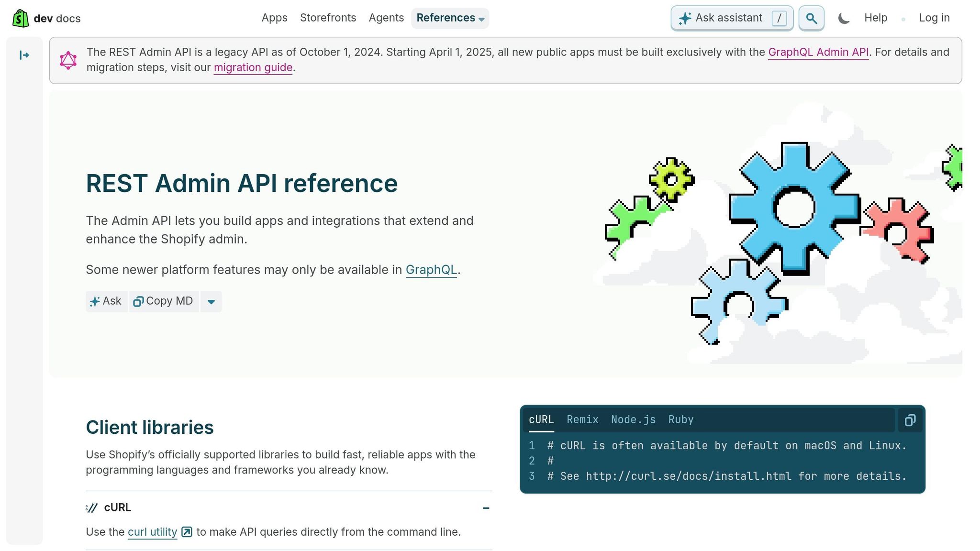Click the dev docs home text

point(57,18)
